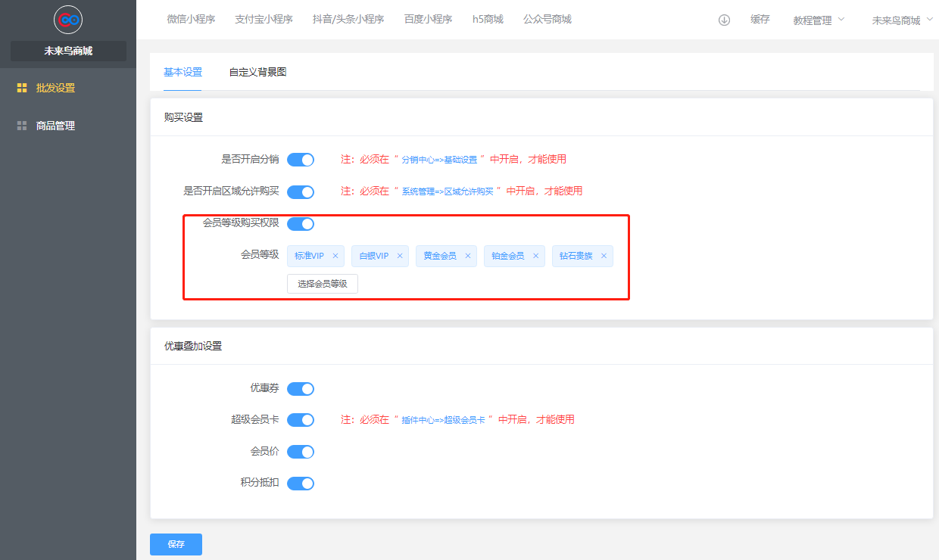Image resolution: width=939 pixels, height=560 pixels.
Task: Expand the 教程管理 dropdown
Action: pyautogui.click(x=819, y=20)
